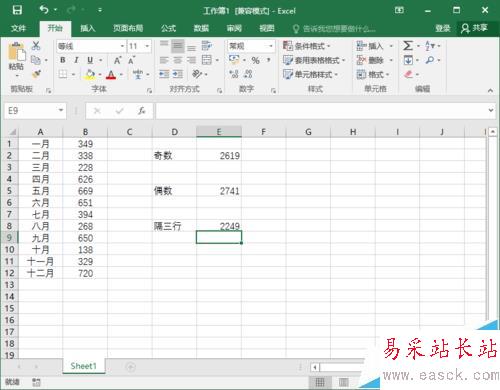Click the Merge and Center icon
Viewport: 500px width, 390px height.
[207, 60]
